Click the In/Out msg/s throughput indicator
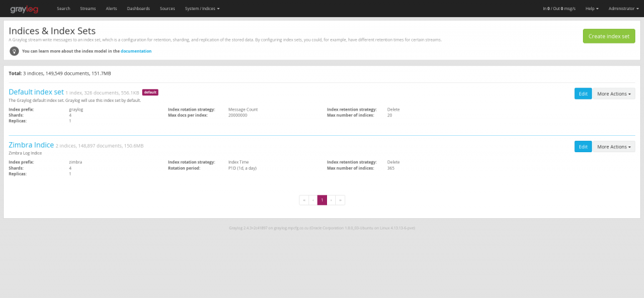 558,8
